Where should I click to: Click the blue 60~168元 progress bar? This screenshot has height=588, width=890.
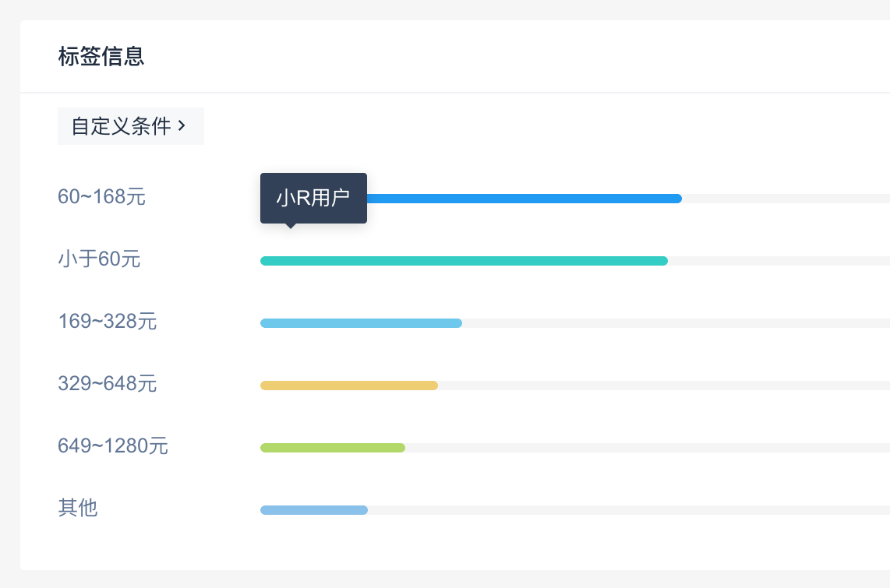(x=524, y=199)
